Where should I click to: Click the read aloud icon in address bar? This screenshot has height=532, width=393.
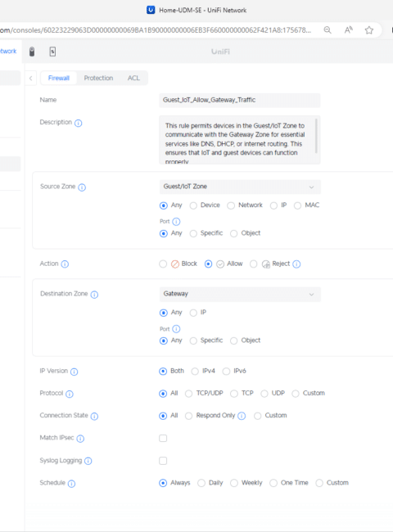pos(348,30)
